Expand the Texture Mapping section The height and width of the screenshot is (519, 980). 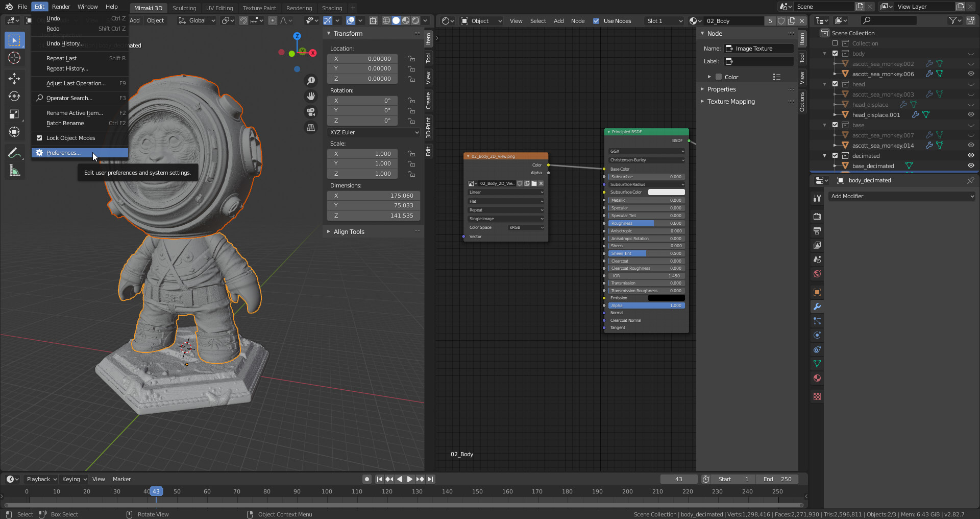coord(730,102)
